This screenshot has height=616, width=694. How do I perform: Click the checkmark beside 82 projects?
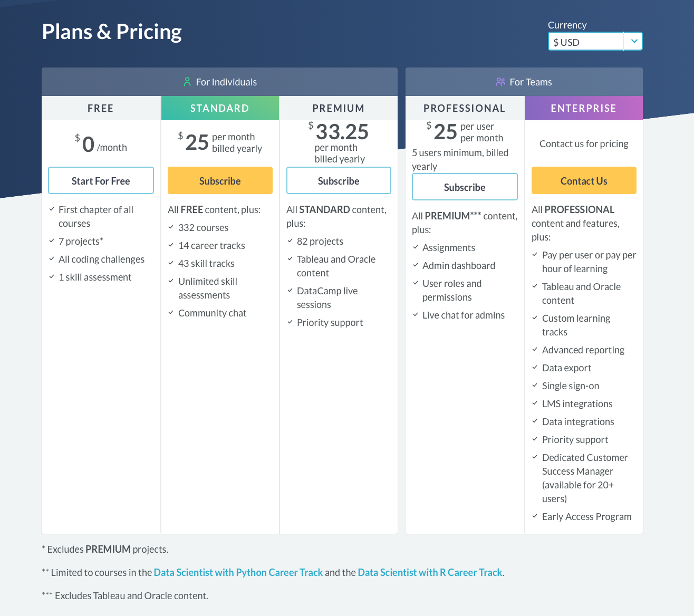[x=290, y=241]
